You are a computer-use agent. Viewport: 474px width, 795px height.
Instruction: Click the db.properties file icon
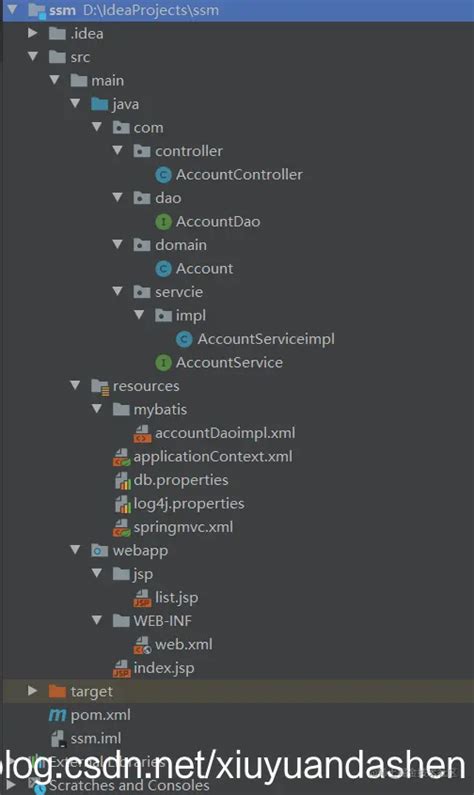pyautogui.click(x=122, y=480)
